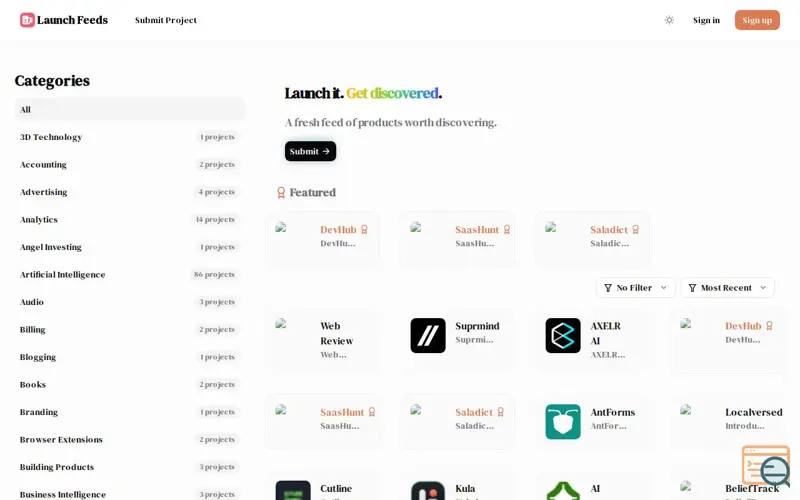Open the Localversed project title
The height and width of the screenshot is (500, 800).
click(754, 412)
